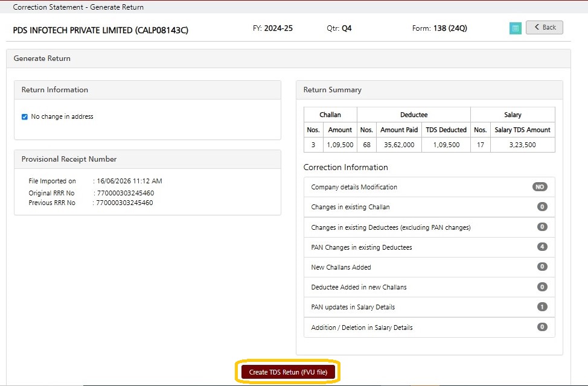The width and height of the screenshot is (588, 386).
Task: Open the Changes in existing Challan row
Action: pos(429,207)
